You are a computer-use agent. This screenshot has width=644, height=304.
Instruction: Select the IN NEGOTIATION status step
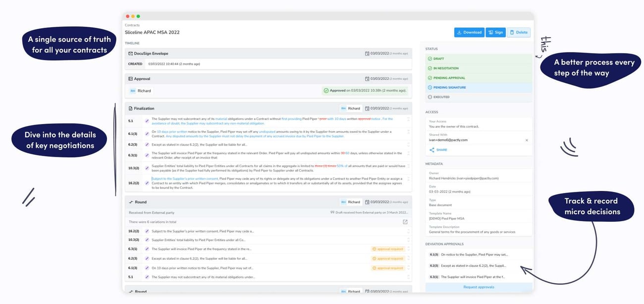[x=479, y=68]
